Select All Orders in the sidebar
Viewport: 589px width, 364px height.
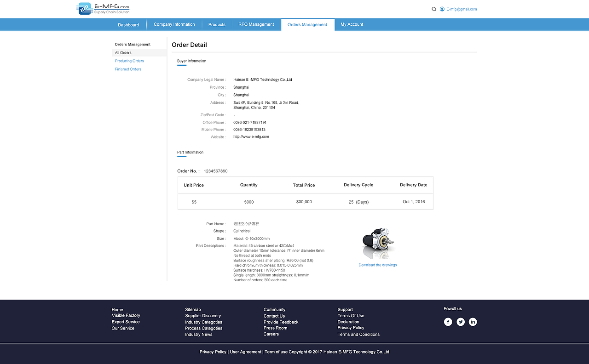[139, 53]
